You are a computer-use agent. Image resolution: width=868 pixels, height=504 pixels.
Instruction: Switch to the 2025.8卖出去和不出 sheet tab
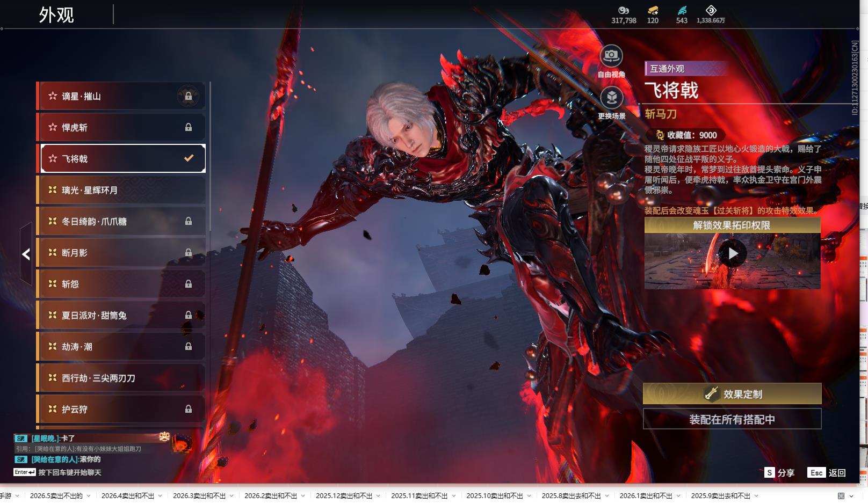pos(572,496)
